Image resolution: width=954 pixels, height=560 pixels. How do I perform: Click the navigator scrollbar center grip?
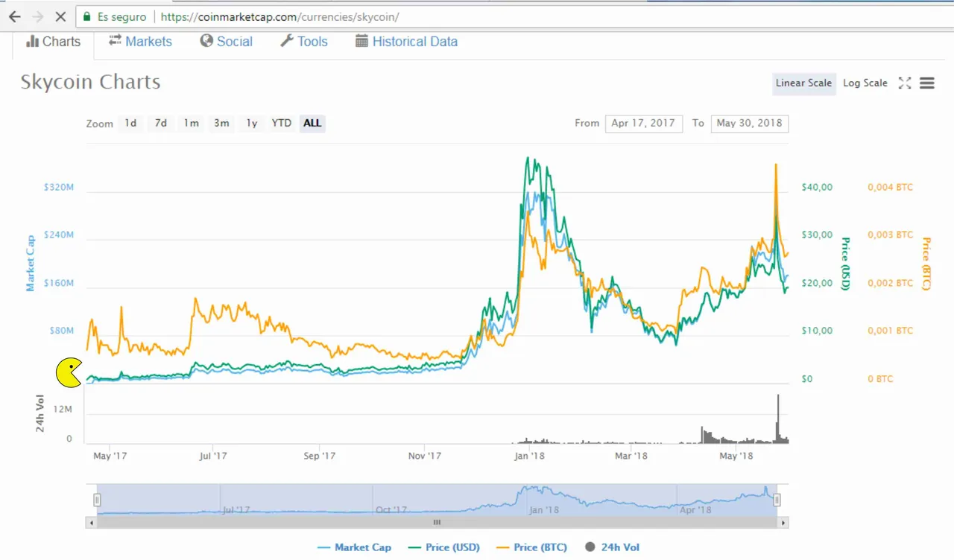pyautogui.click(x=437, y=523)
